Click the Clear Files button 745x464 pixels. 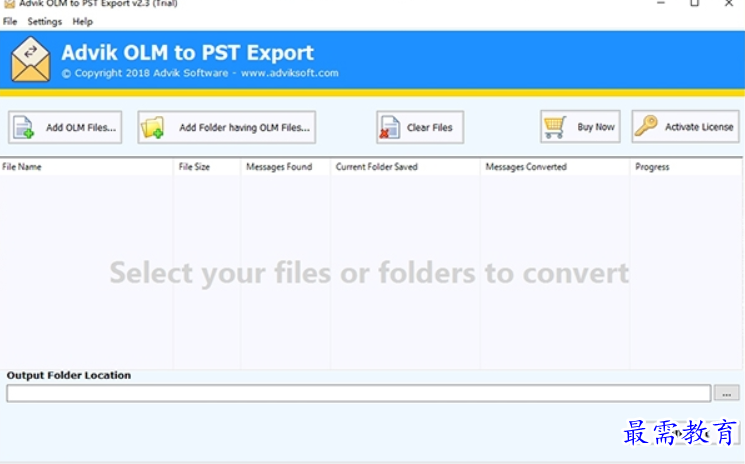click(420, 127)
